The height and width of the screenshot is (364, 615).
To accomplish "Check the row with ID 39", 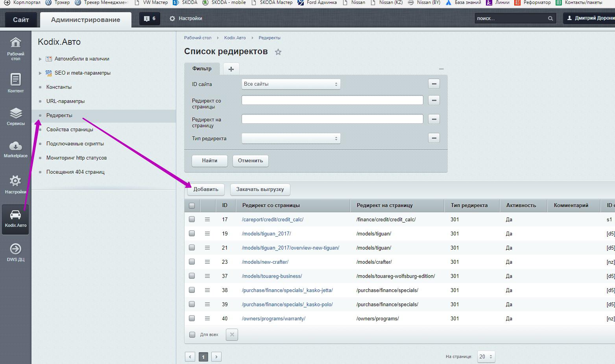I will click(192, 304).
